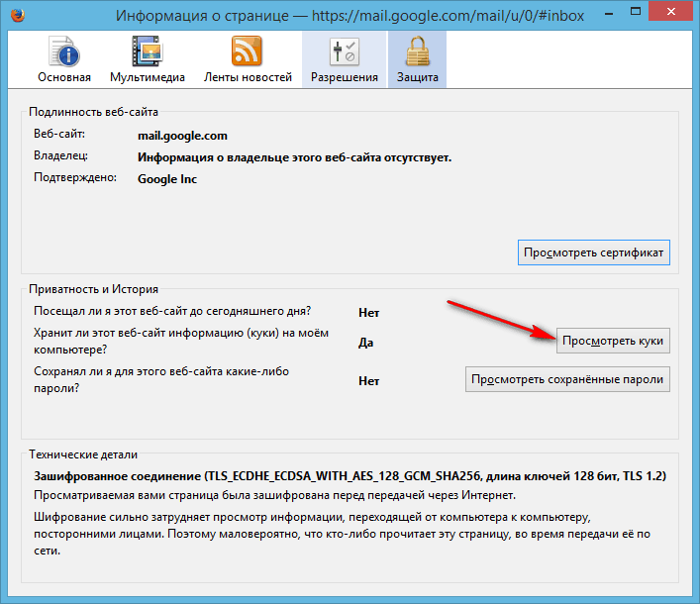Viewport: 700px width, 604px height.
Task: Switch to the Мультимедиа tab icon
Action: click(x=148, y=50)
